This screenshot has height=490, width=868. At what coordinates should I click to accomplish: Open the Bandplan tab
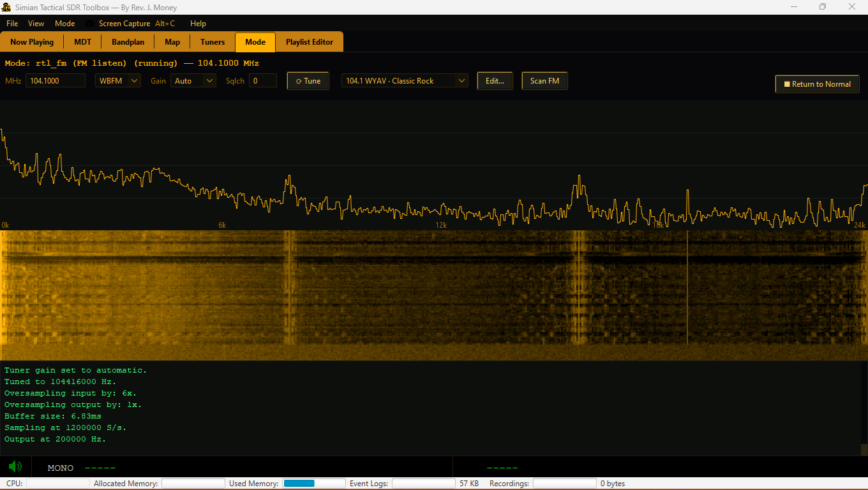click(x=128, y=42)
